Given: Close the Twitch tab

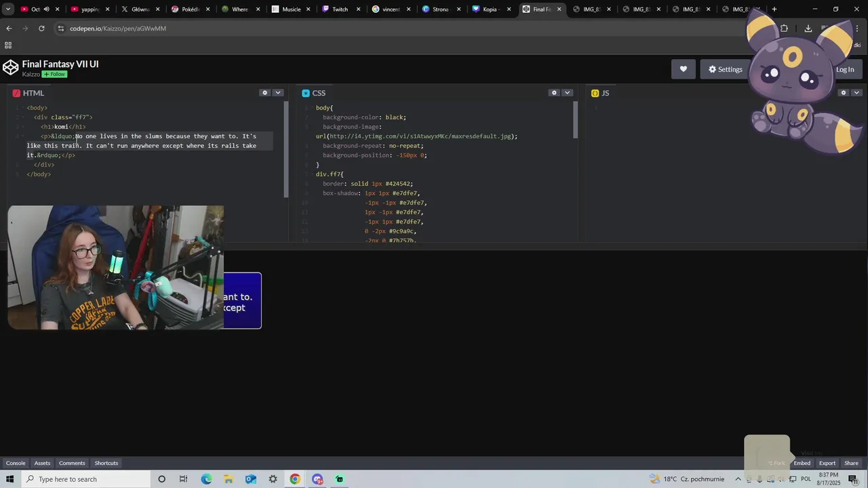Looking at the screenshot, I should (358, 9).
